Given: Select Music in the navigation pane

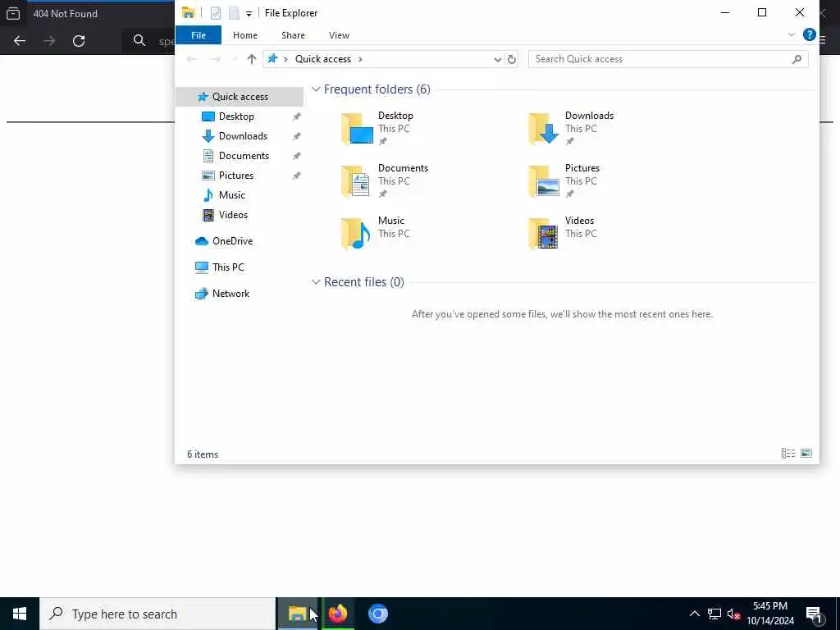Looking at the screenshot, I should click(x=231, y=195).
